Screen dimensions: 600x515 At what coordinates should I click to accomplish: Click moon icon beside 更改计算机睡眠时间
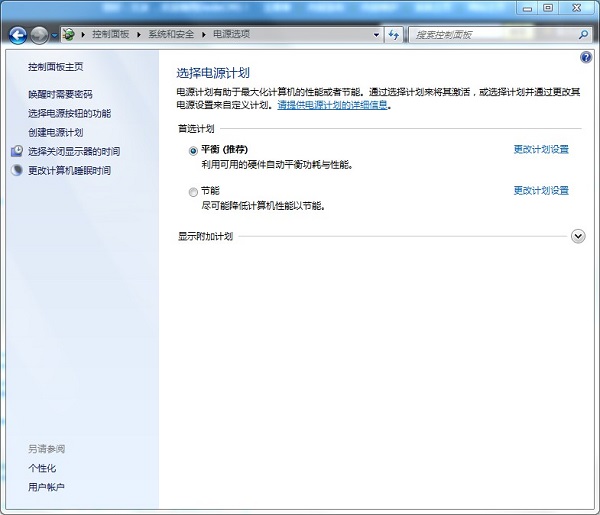point(16,171)
